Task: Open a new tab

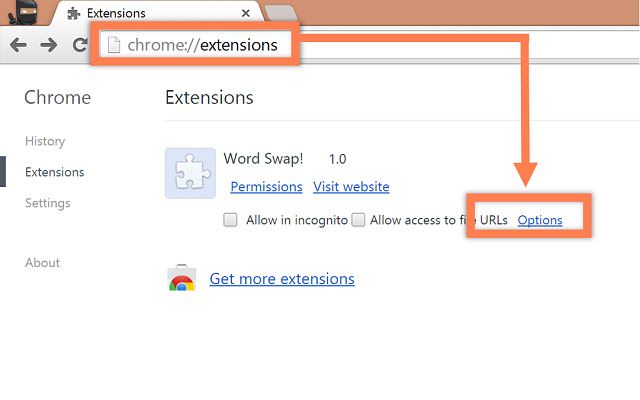Action: click(x=281, y=13)
